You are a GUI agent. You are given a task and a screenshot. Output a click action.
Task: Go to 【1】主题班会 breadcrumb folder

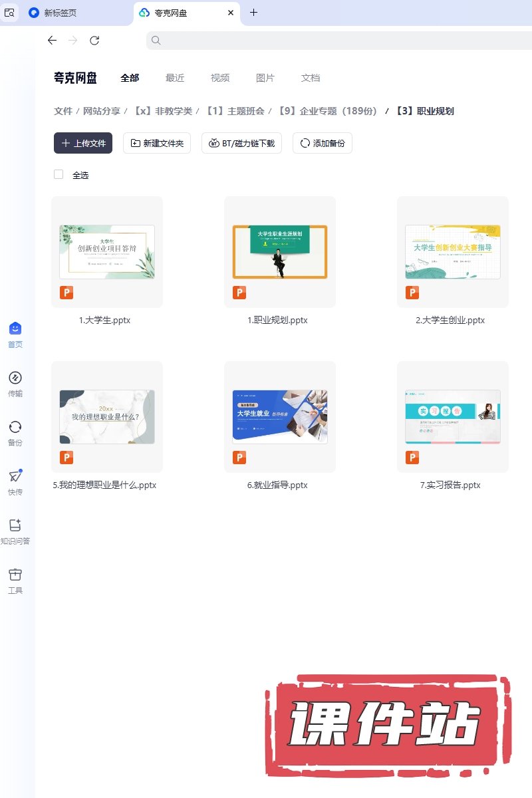tap(235, 111)
